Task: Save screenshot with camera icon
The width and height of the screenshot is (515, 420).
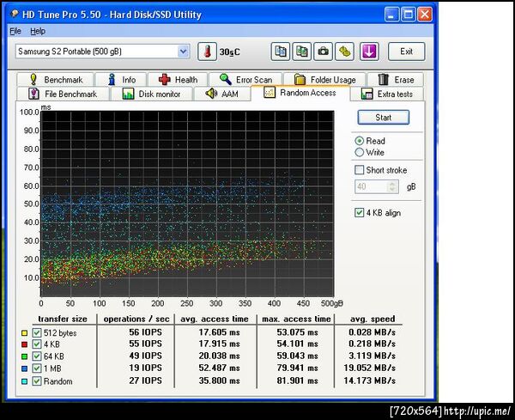Action: pyautogui.click(x=323, y=52)
